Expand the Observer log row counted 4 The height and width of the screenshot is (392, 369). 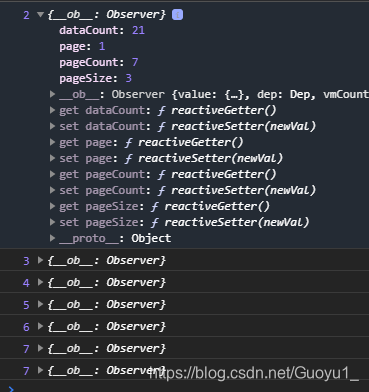(x=40, y=282)
